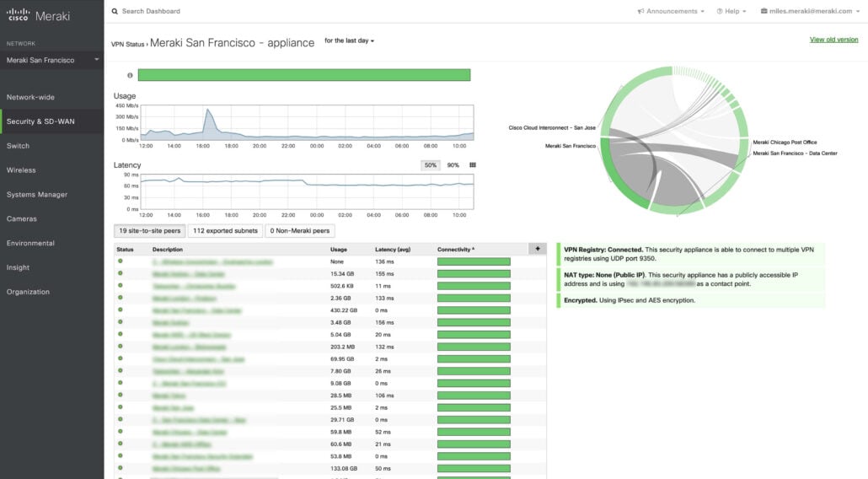This screenshot has height=479, width=868.
Task: Open Wireless in the sidebar
Action: (x=52, y=170)
